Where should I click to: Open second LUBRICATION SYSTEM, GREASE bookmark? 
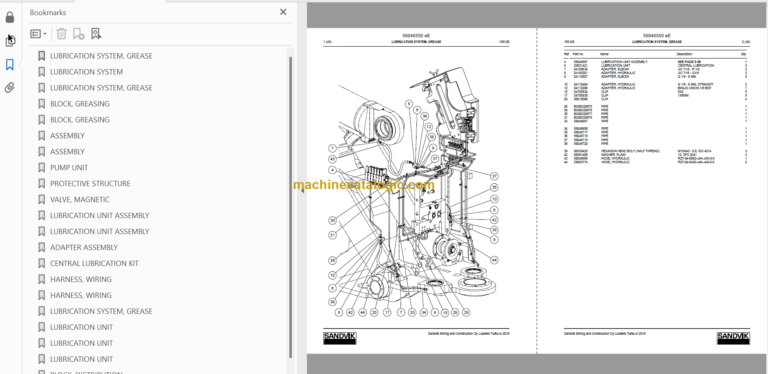click(x=101, y=88)
